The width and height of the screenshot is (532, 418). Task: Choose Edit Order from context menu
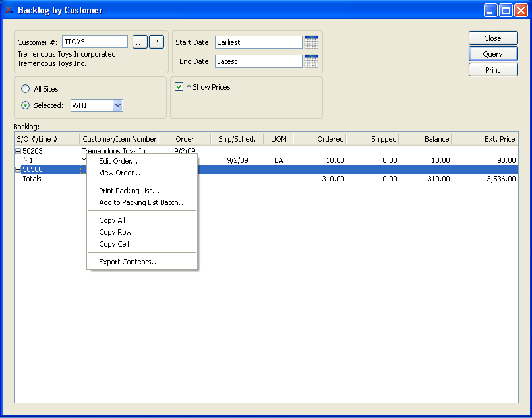[x=118, y=161]
